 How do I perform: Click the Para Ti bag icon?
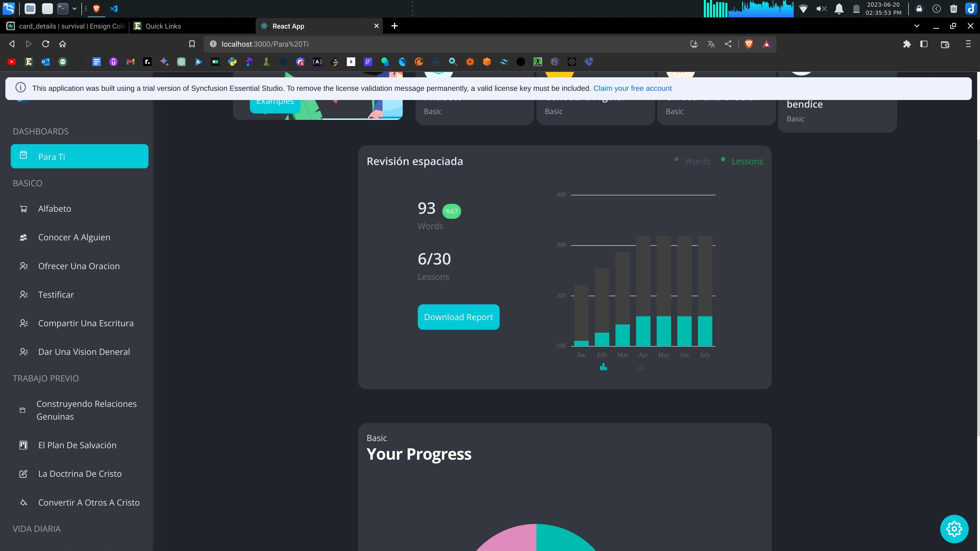pos(23,155)
